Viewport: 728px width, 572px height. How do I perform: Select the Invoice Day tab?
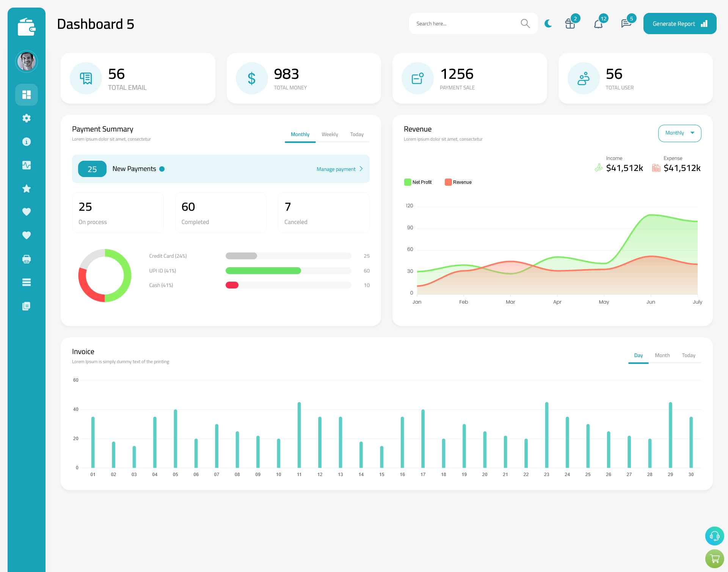pos(638,355)
